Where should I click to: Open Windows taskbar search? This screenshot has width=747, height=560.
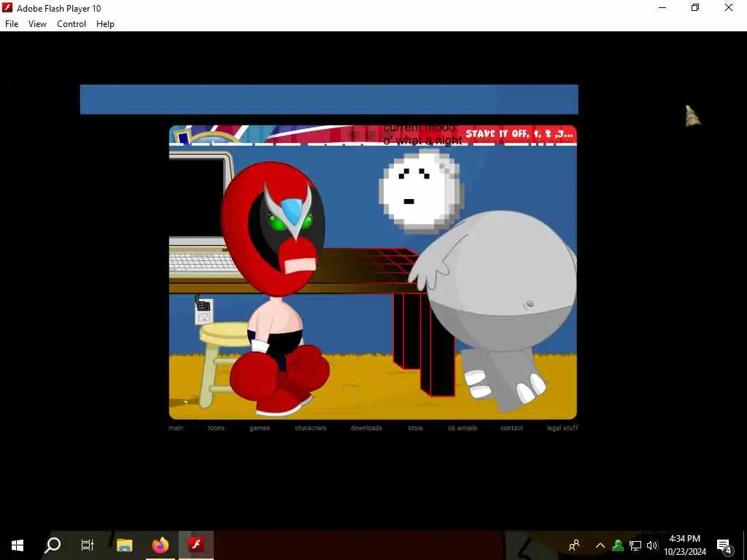(53, 545)
